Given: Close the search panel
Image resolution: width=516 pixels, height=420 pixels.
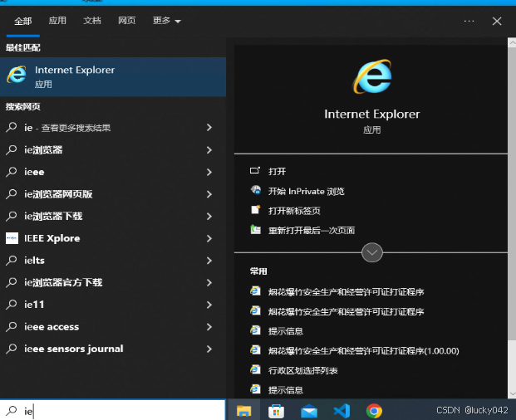Looking at the screenshot, I should point(497,21).
